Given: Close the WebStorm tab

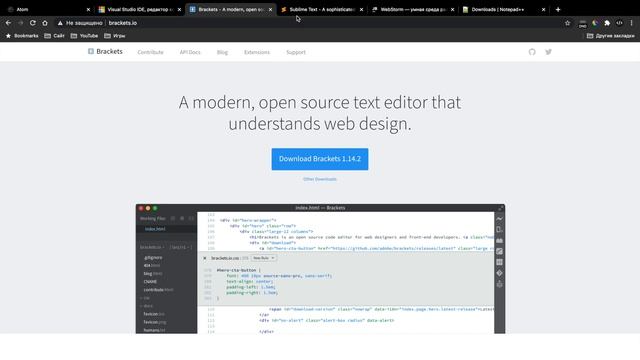Looking at the screenshot, I should pyautogui.click(x=452, y=9).
